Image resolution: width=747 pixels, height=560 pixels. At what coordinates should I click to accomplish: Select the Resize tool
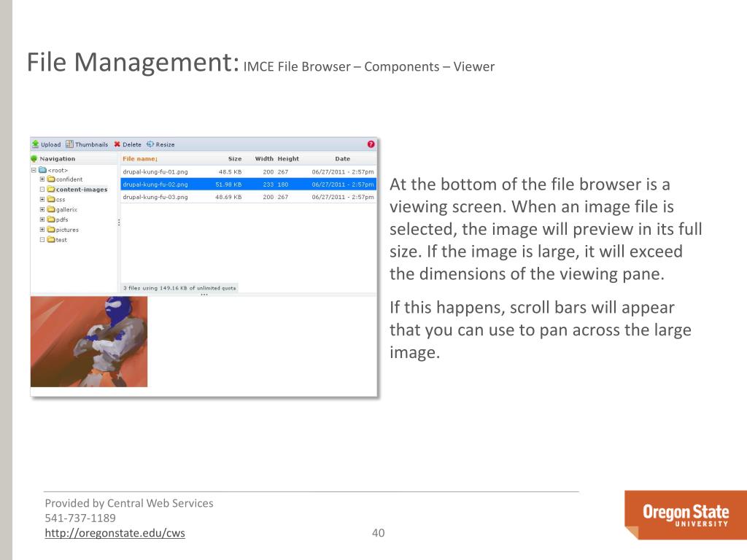(x=160, y=144)
